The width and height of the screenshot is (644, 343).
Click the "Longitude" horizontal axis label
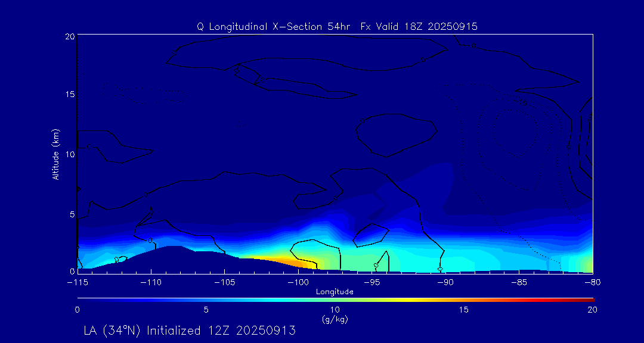(x=335, y=292)
